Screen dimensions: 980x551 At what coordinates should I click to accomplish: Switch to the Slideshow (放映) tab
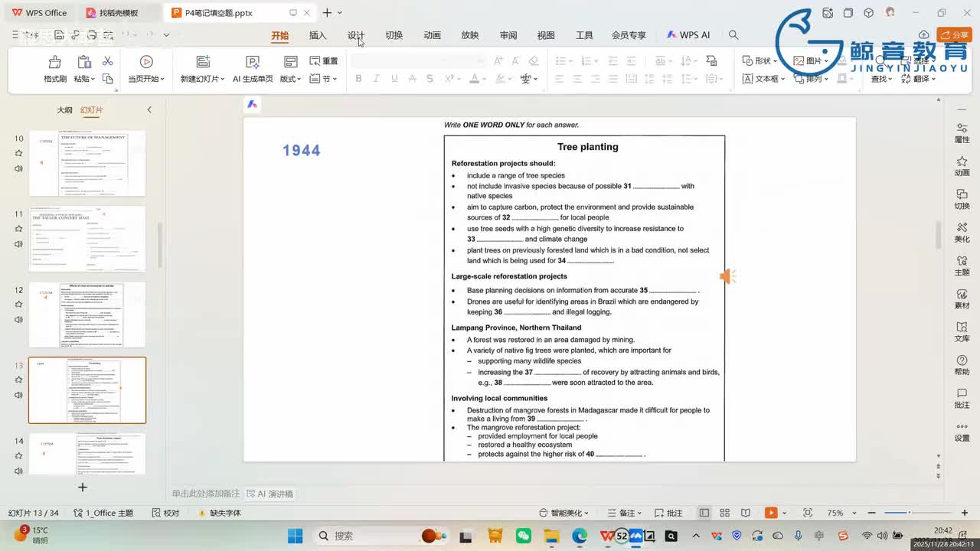[x=470, y=35]
